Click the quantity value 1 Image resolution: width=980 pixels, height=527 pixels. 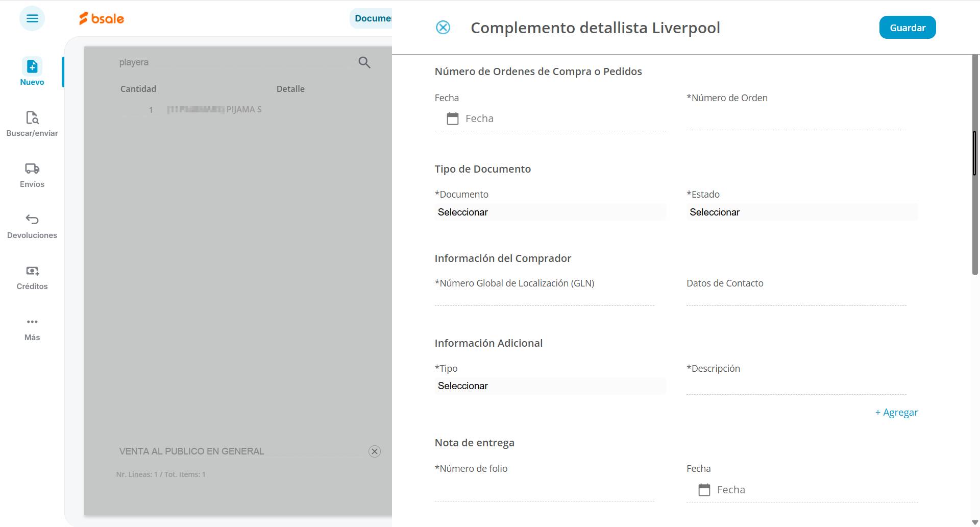pos(151,110)
